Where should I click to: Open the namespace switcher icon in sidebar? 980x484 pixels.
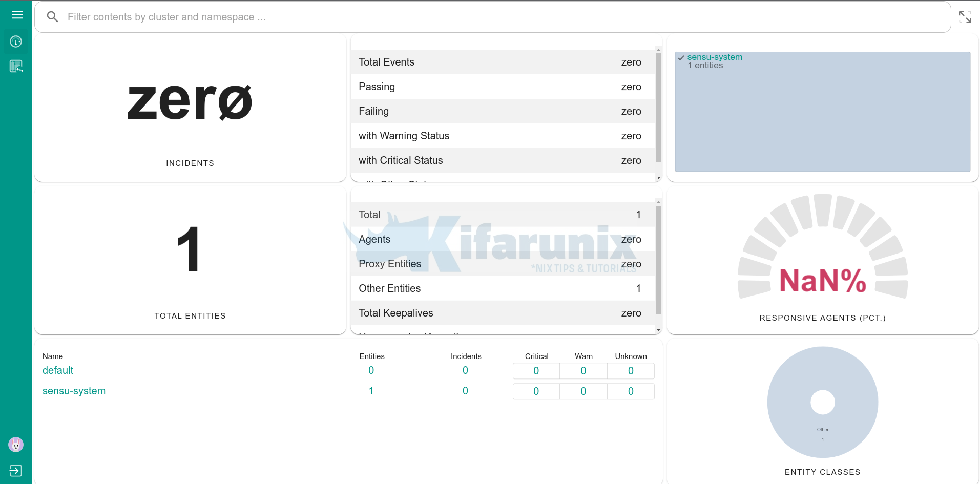pyautogui.click(x=16, y=66)
